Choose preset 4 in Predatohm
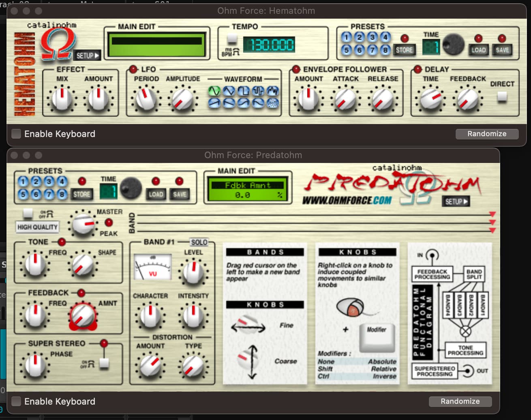 62,182
